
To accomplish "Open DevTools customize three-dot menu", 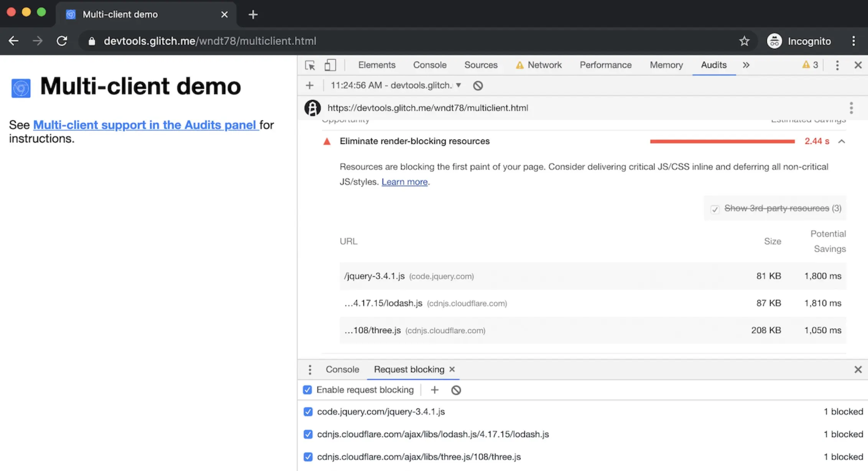I will [x=837, y=65].
